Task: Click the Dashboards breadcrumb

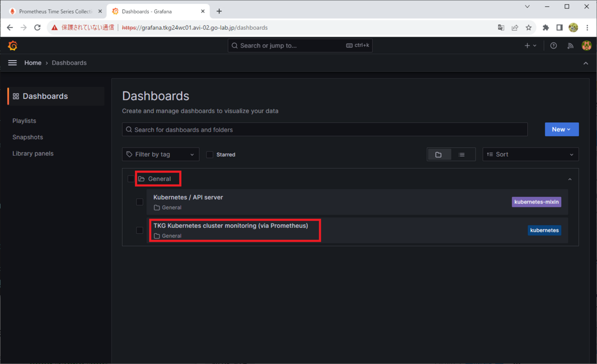Action: coord(69,63)
